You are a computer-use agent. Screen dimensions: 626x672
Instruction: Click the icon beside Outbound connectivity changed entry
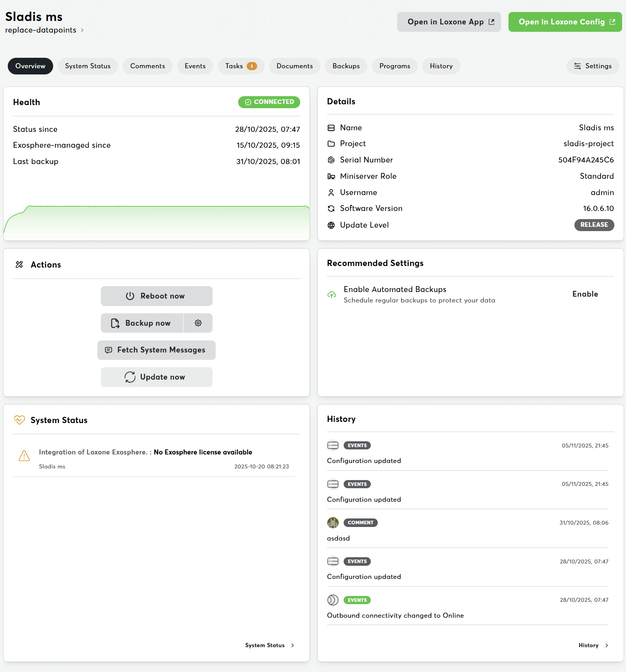[333, 600]
